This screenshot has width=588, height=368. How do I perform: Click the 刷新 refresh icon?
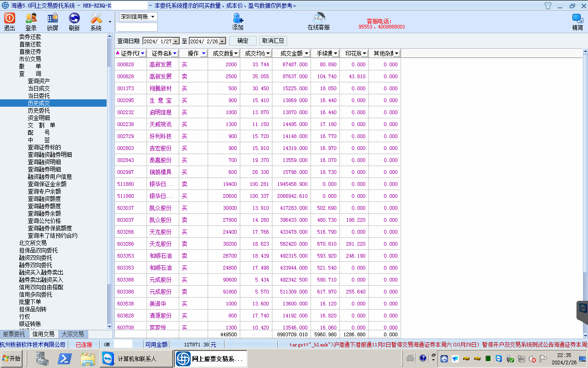pyautogui.click(x=74, y=18)
